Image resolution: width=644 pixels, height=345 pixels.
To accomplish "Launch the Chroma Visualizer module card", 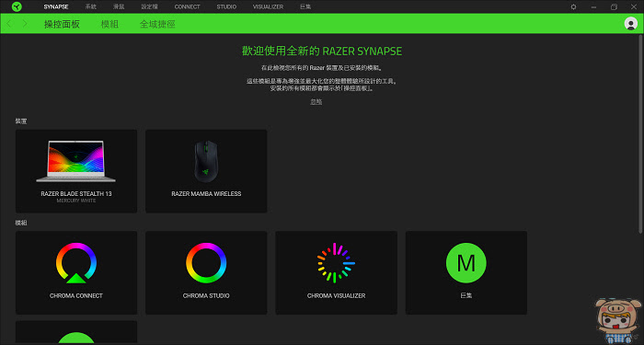I will (x=336, y=272).
